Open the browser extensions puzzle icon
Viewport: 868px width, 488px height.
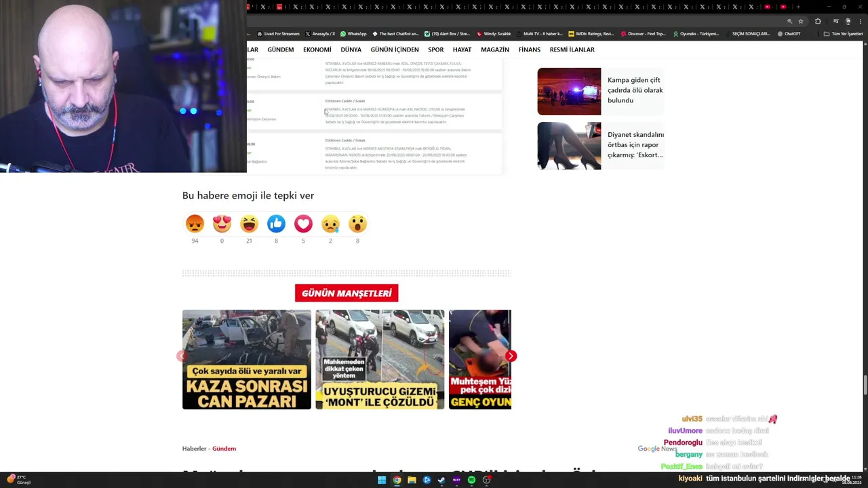(x=818, y=21)
